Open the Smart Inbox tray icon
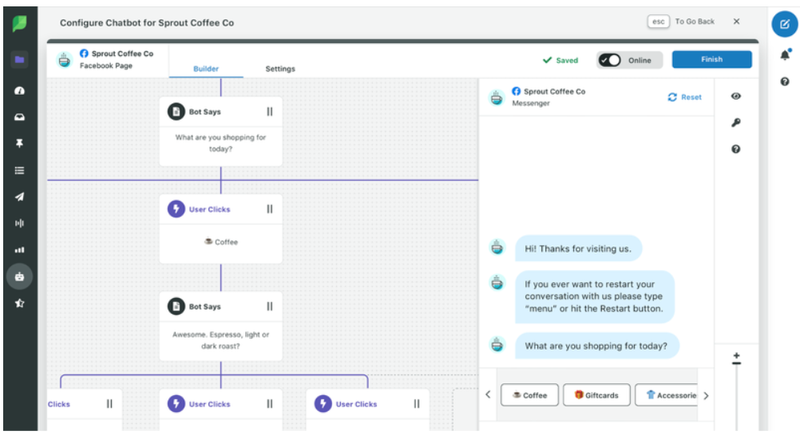Image resolution: width=800 pixels, height=435 pixels. [x=19, y=117]
